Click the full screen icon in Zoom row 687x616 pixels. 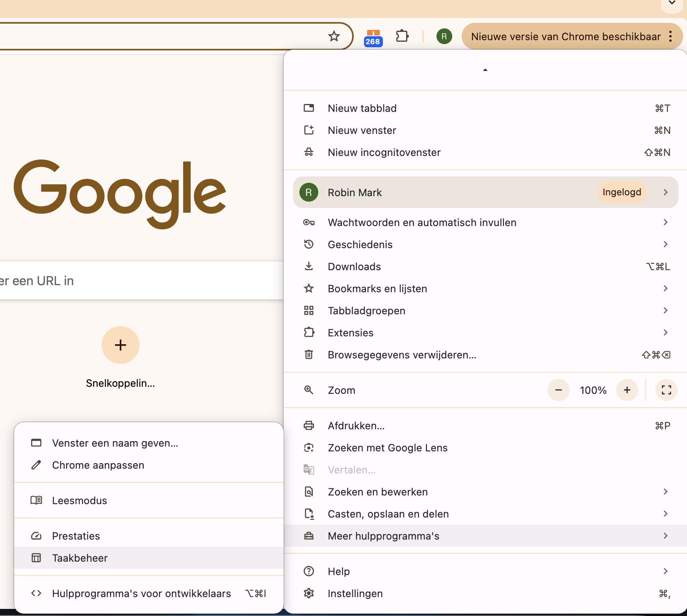coord(667,390)
